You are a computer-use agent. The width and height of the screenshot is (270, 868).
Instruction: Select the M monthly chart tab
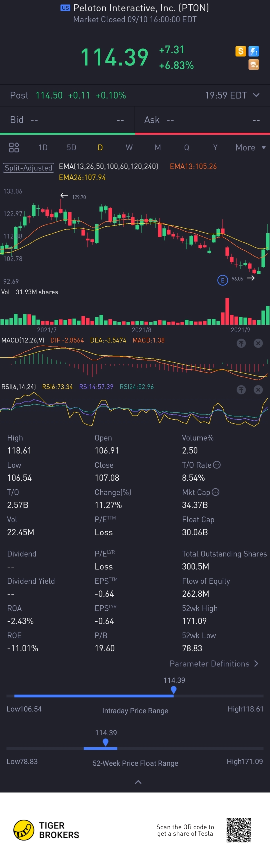(158, 147)
